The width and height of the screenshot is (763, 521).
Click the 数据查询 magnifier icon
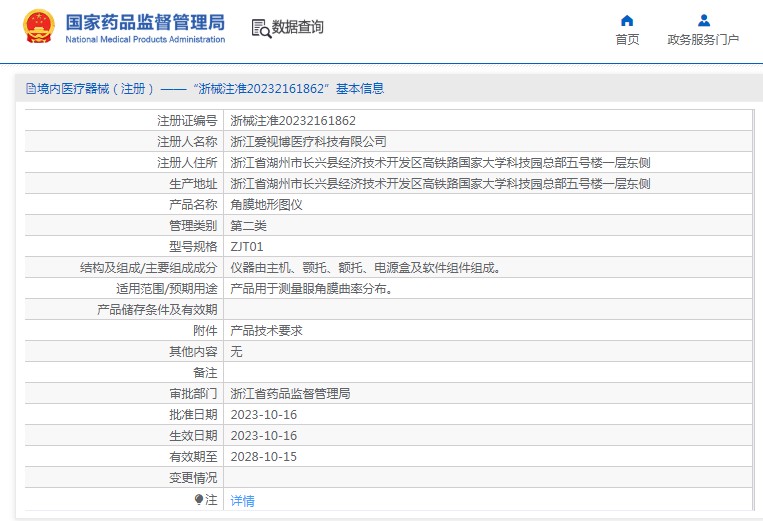pyautogui.click(x=261, y=28)
